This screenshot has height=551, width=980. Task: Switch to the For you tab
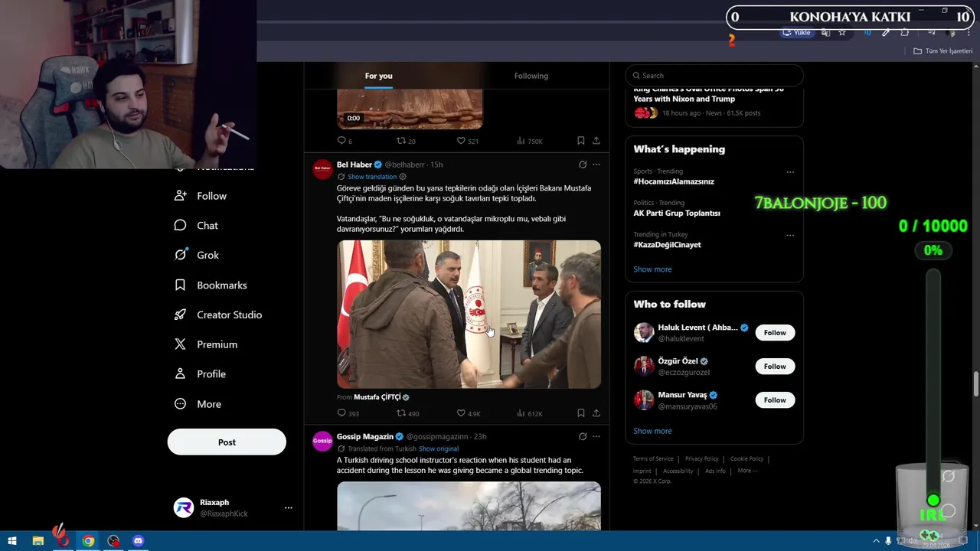[x=378, y=76]
